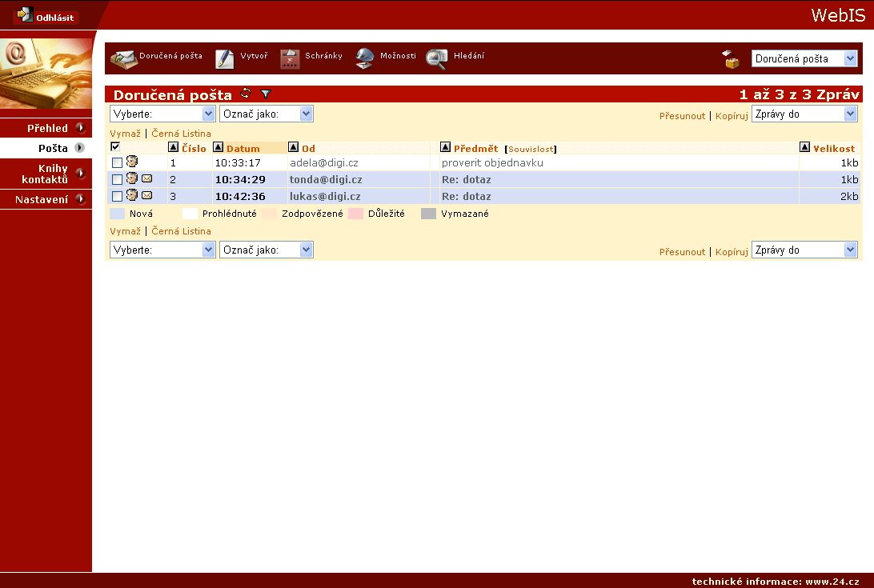Open the lower Označ jako: dropdown
874x588 pixels.
pyautogui.click(x=267, y=250)
